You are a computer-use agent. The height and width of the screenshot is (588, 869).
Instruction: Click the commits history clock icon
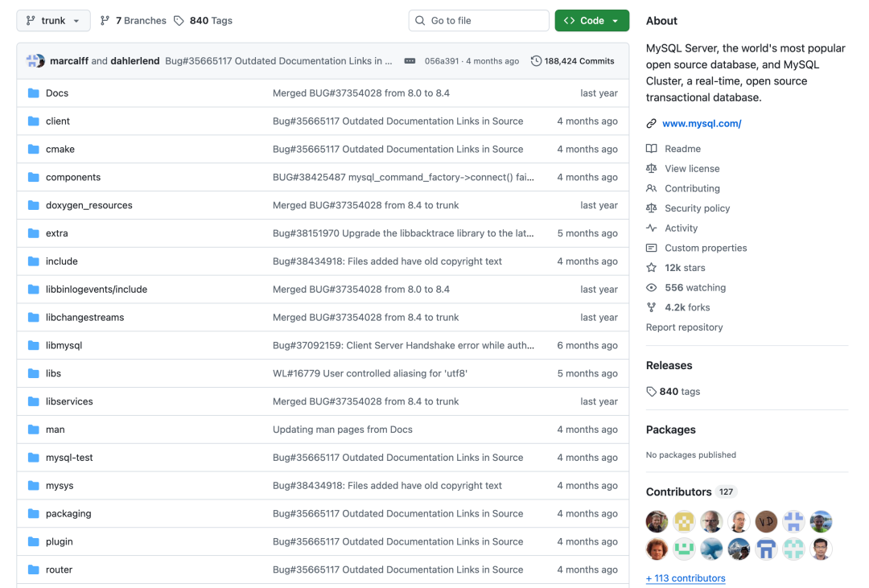pos(534,60)
